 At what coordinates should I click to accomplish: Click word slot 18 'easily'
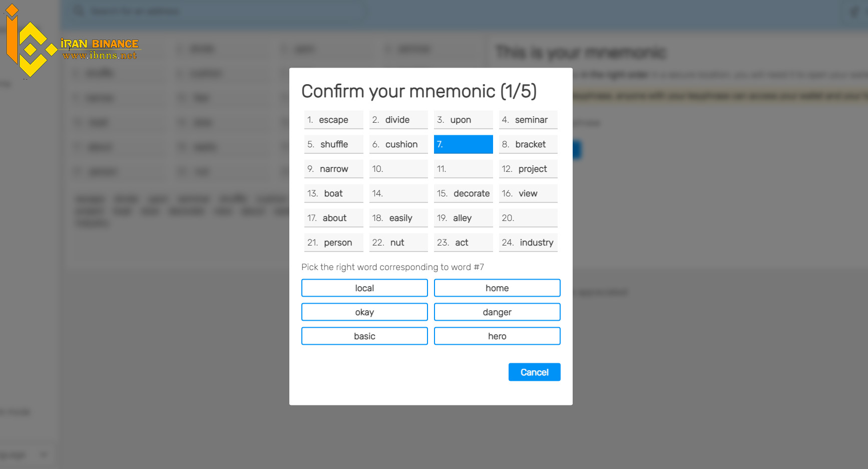pos(398,218)
